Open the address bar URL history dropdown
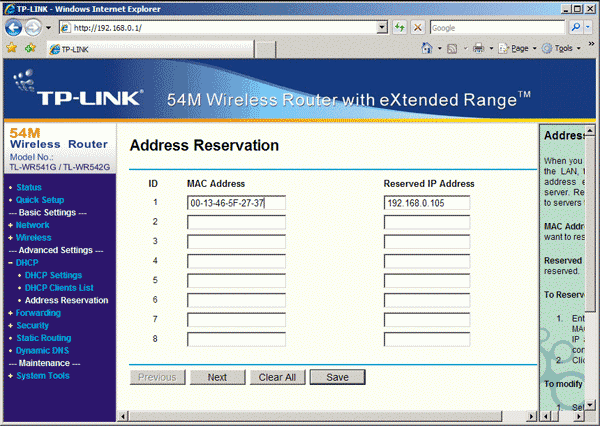The height and width of the screenshot is (426, 600). (x=382, y=28)
